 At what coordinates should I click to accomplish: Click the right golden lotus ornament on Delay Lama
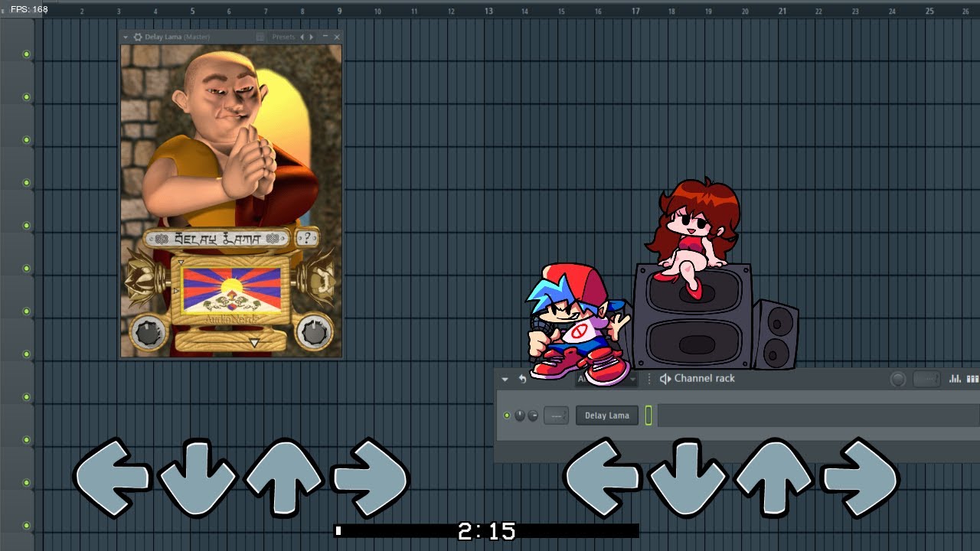[x=315, y=277]
